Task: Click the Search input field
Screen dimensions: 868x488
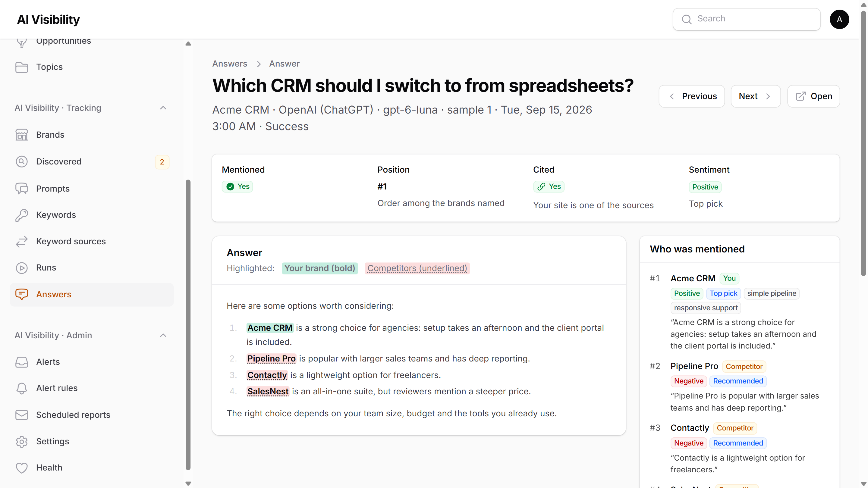Action: tap(746, 19)
